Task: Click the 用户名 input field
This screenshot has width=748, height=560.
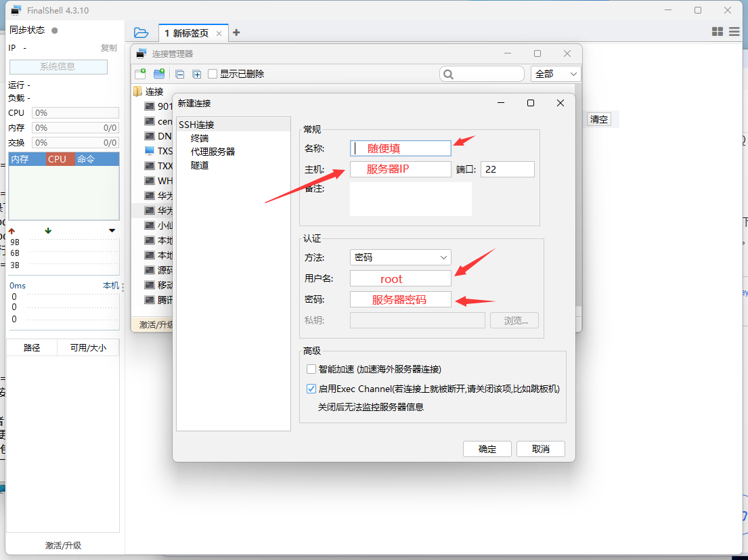Action: tap(400, 278)
